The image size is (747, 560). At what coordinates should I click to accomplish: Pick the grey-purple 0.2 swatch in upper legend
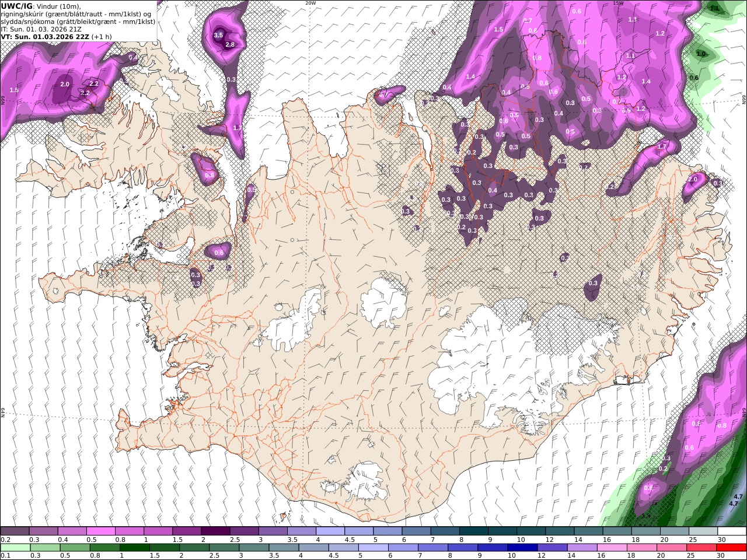click(15, 531)
